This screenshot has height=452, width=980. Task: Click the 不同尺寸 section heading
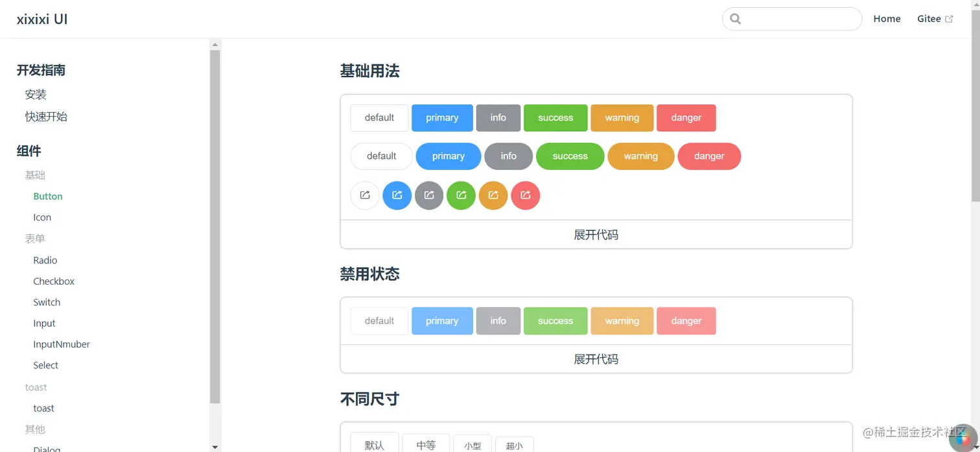[369, 399]
